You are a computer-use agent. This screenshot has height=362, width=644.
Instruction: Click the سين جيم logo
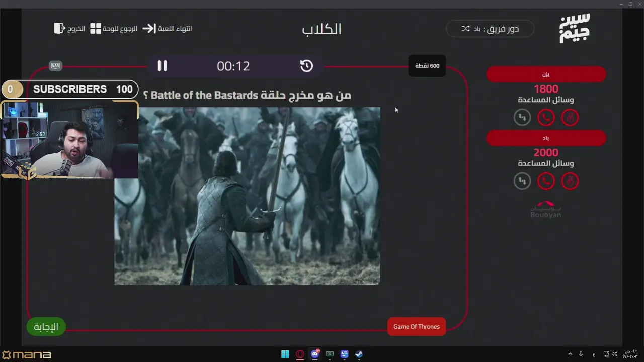[x=575, y=29]
